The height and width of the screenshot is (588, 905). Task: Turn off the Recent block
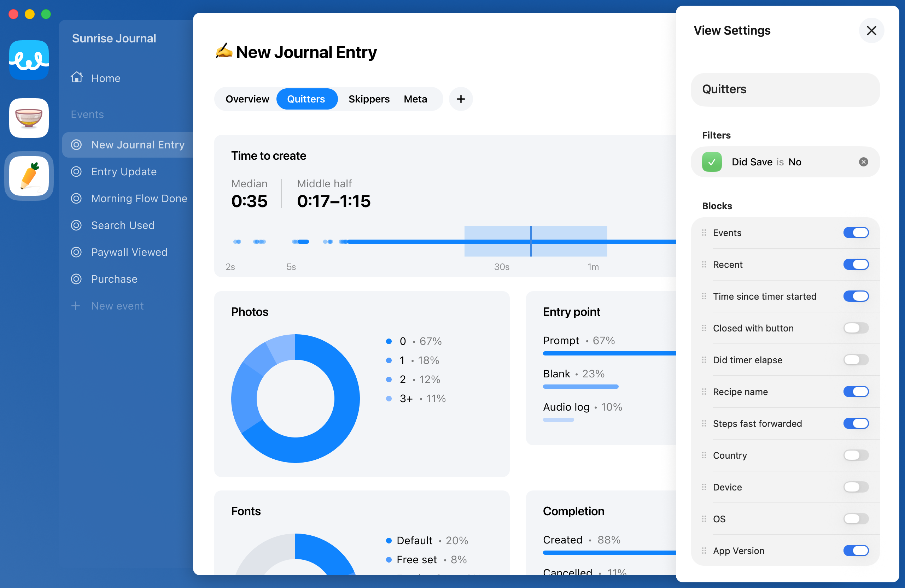pyautogui.click(x=856, y=265)
